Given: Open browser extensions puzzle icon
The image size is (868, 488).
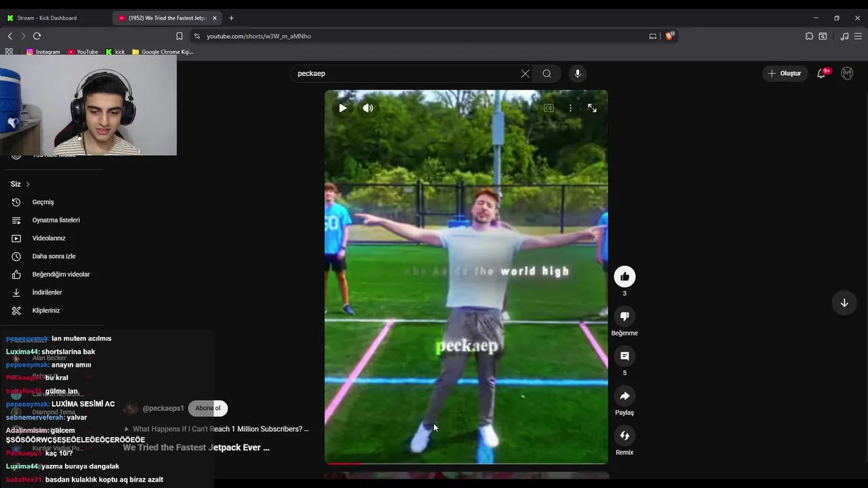Looking at the screenshot, I should pos(809,36).
